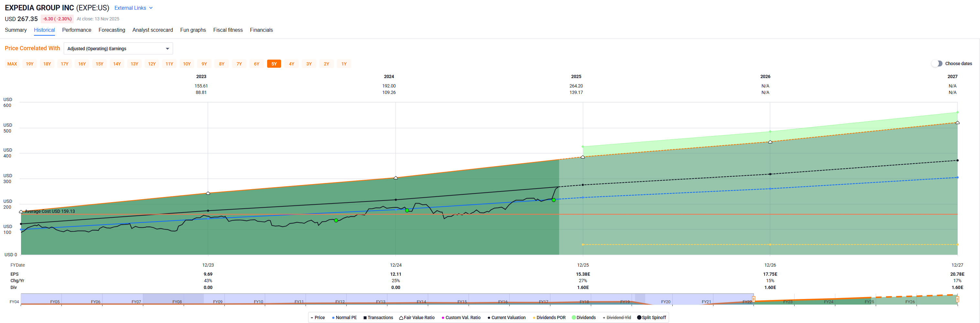Image resolution: width=980 pixels, height=323 pixels.
Task: Click the Split Spinoff black dot legend icon
Action: [x=639, y=318]
